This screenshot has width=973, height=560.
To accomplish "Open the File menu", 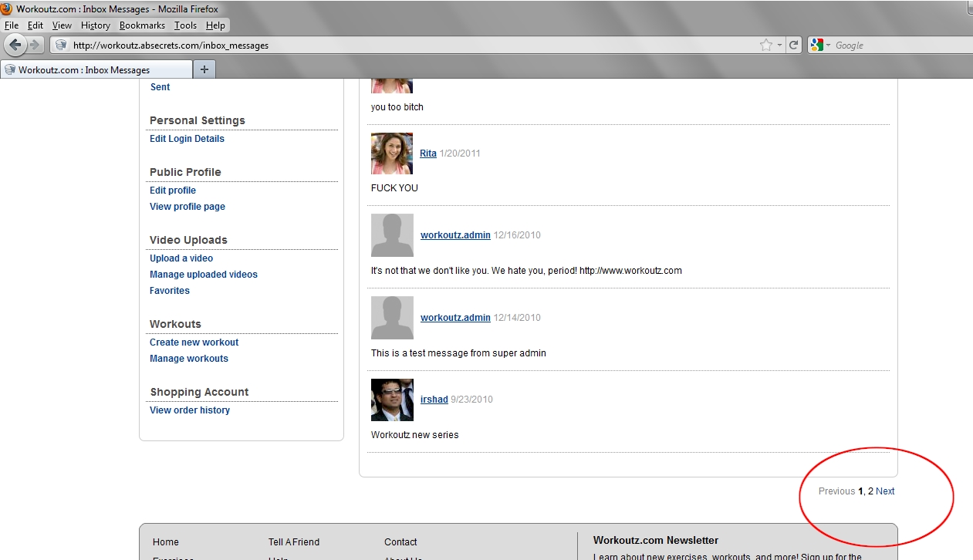I will (x=11, y=25).
